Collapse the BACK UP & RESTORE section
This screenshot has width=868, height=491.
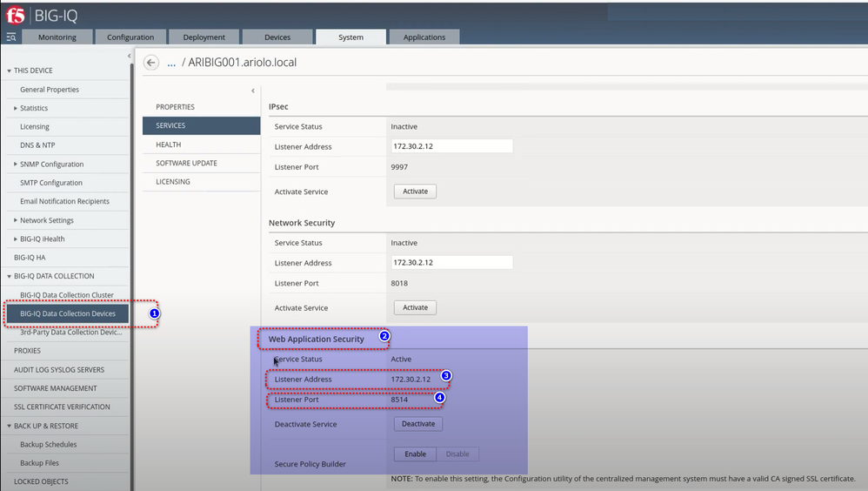10,426
